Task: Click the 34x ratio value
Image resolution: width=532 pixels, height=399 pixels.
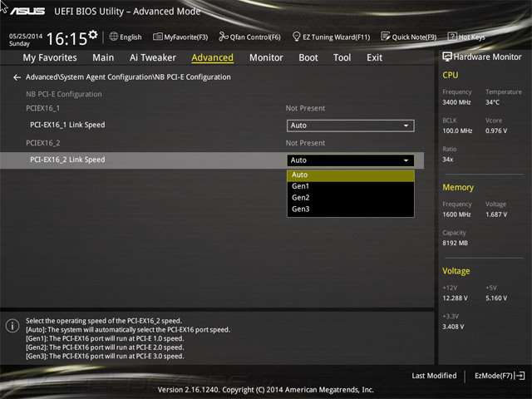Action: [447, 160]
